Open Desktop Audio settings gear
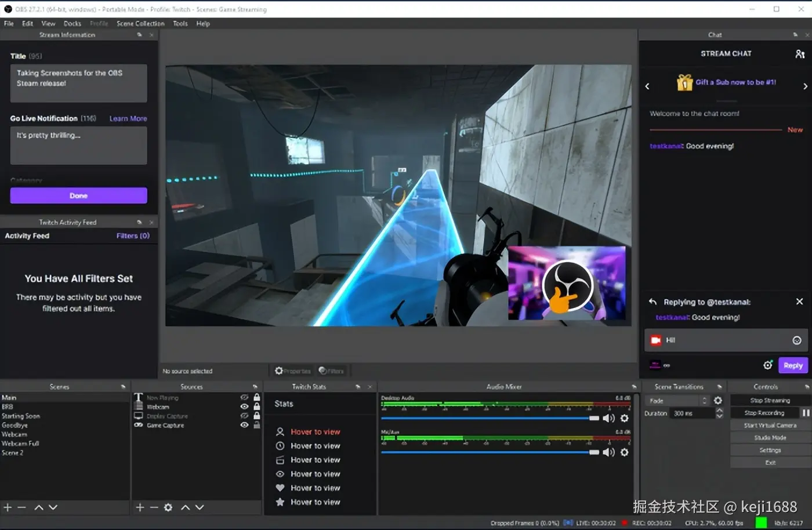812x530 pixels. 625,418
